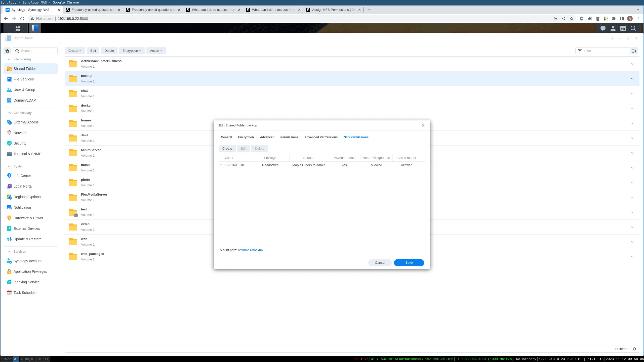This screenshot has height=362, width=644.
Task: Open Regional Options
Action: click(30, 197)
